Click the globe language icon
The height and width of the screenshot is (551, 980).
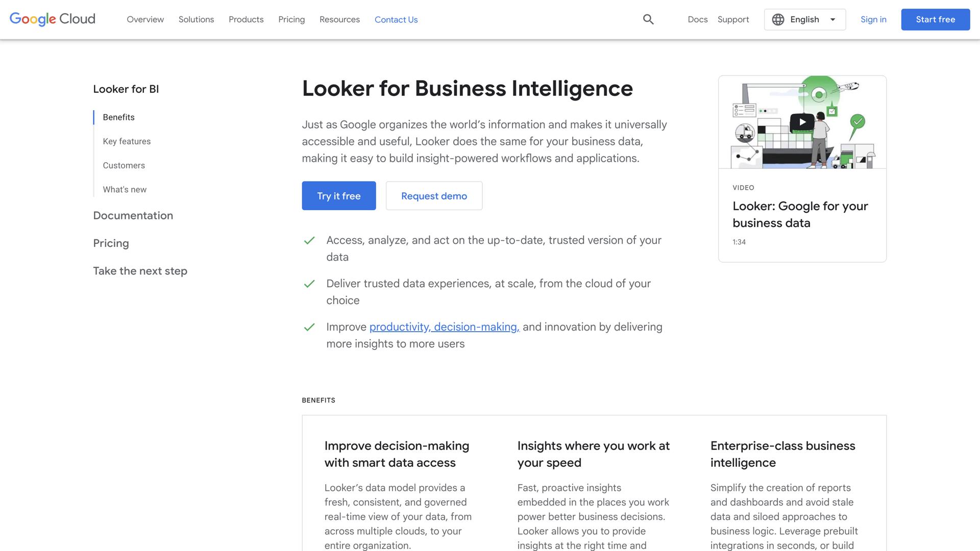tap(778, 19)
